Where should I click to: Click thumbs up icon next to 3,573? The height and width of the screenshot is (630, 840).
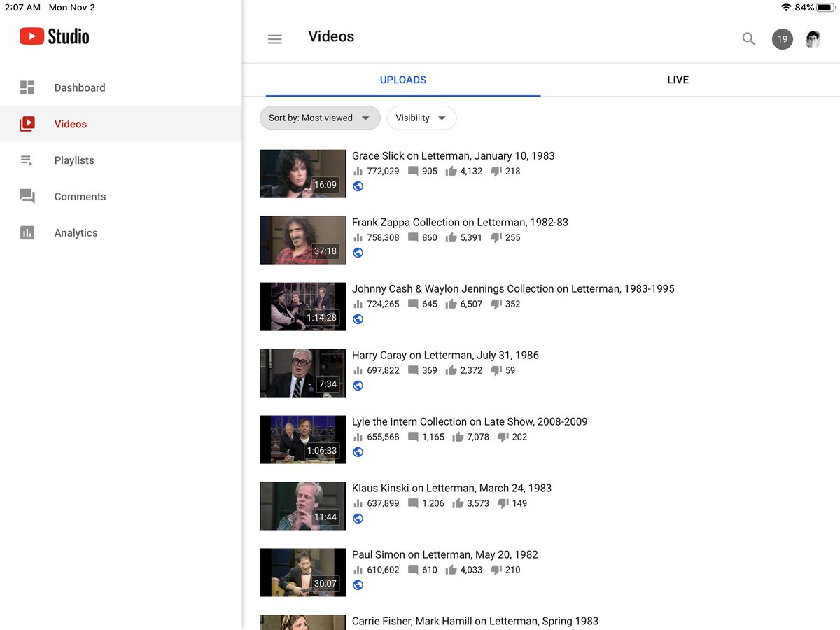(x=458, y=503)
